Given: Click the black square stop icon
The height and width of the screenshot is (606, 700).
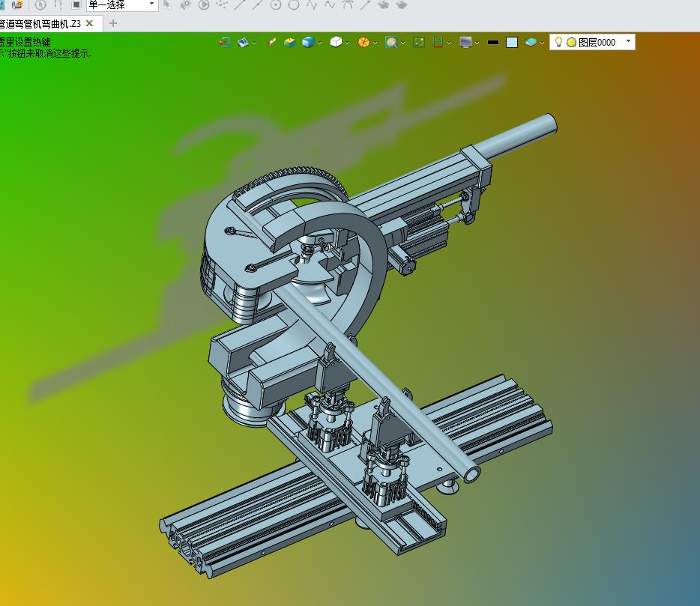Looking at the screenshot, I should pos(76,5).
